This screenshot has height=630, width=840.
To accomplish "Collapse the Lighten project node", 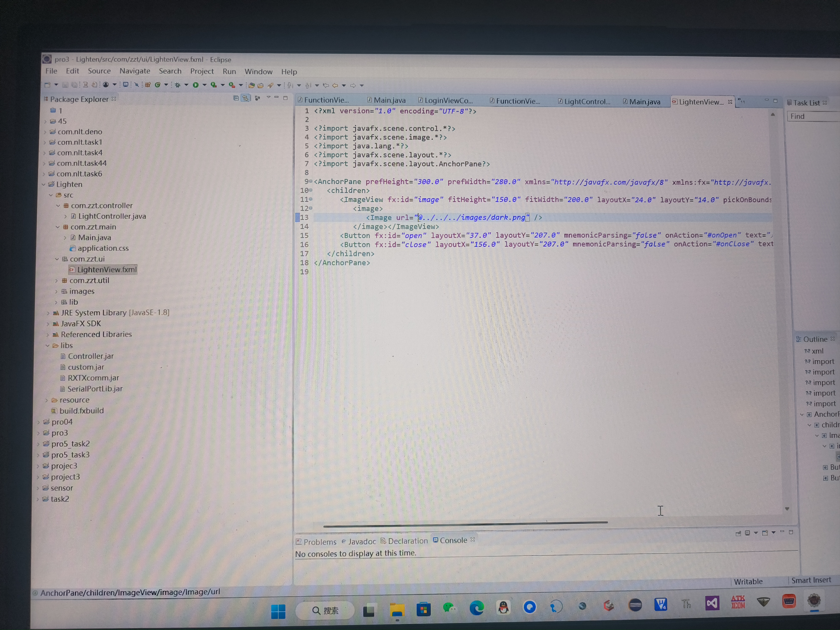I will [x=44, y=185].
